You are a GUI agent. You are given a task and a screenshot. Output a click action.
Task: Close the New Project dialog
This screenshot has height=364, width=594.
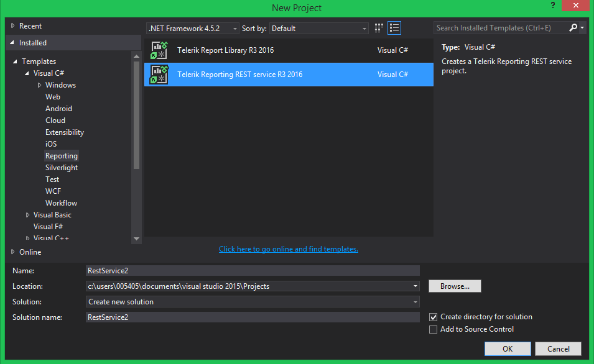(x=576, y=6)
